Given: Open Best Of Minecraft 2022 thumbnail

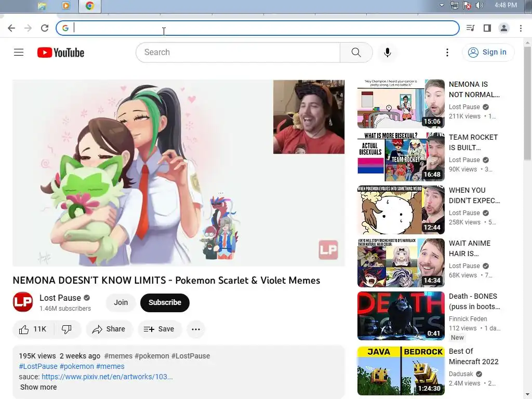Looking at the screenshot, I should [401, 370].
